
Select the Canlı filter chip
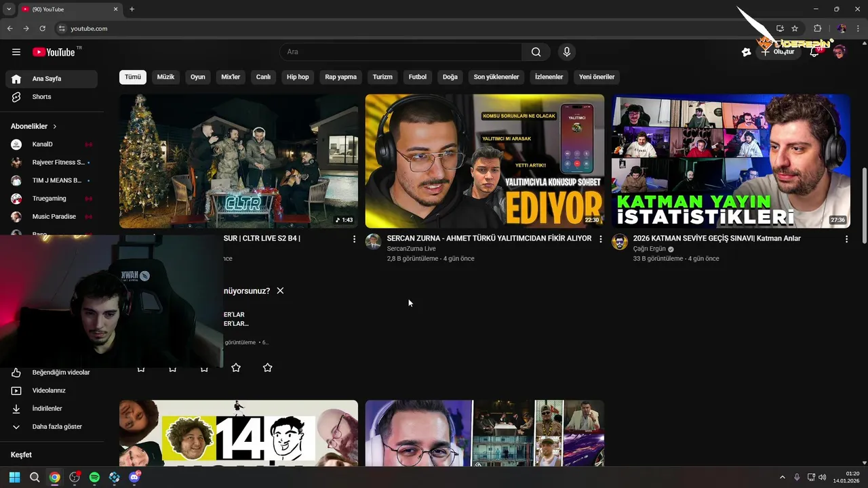[x=263, y=77]
